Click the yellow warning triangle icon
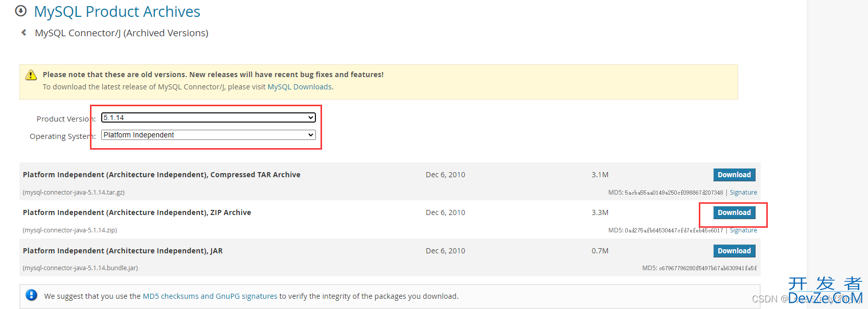This screenshot has height=309, width=868. click(31, 75)
